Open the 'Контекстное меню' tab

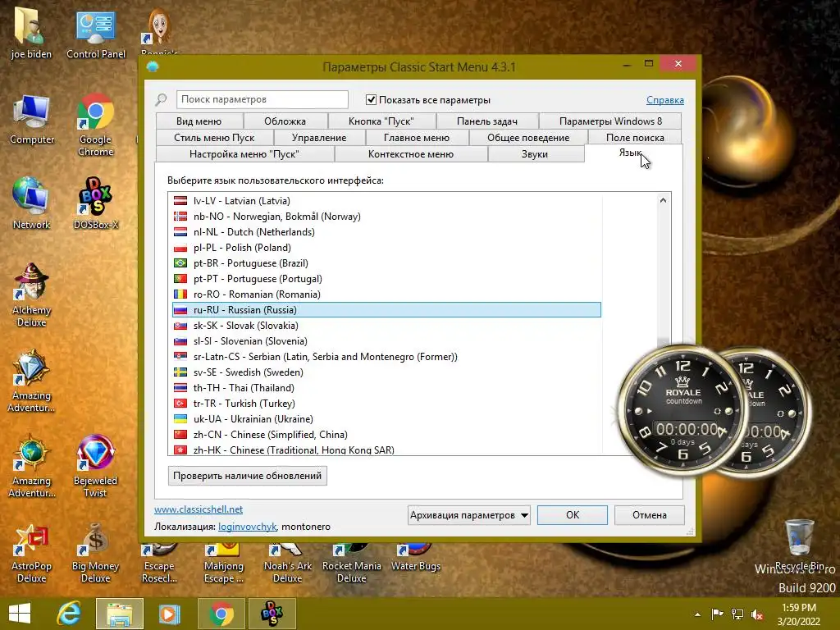tap(411, 154)
